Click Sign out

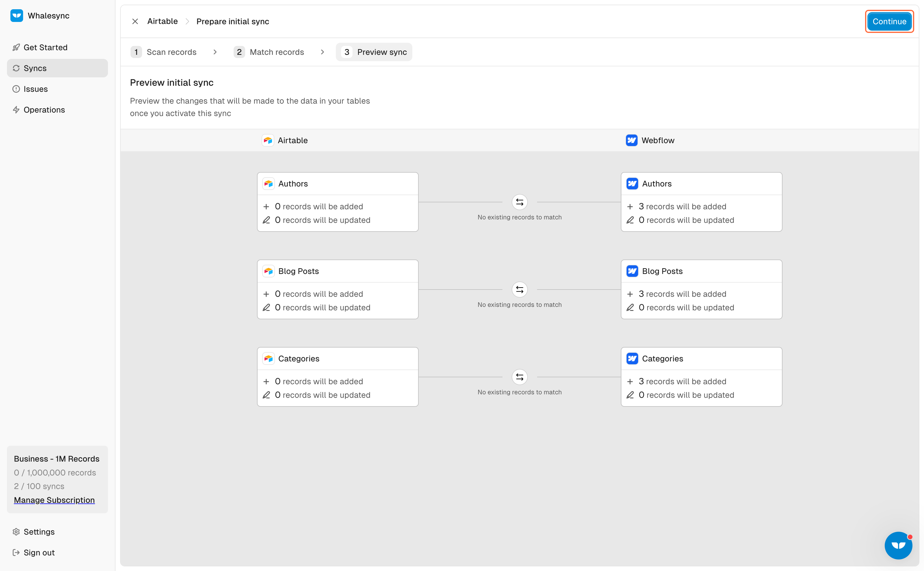(x=57, y=553)
